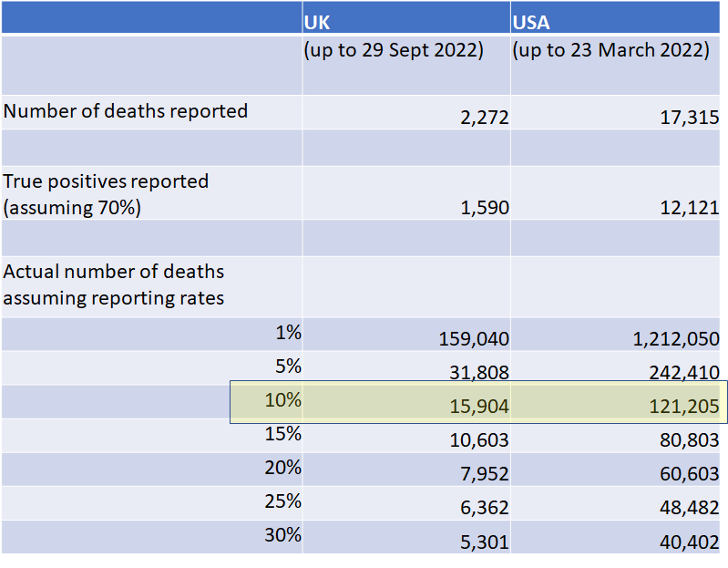Viewport: 728px width, 568px height.
Task: Click the USA value 60,603
Action: click(690, 474)
